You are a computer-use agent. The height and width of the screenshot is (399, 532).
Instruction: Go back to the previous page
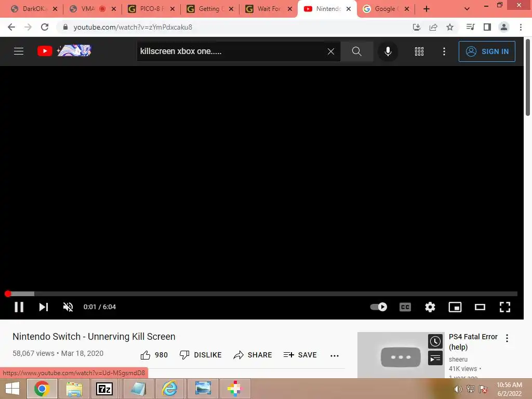pyautogui.click(x=11, y=27)
